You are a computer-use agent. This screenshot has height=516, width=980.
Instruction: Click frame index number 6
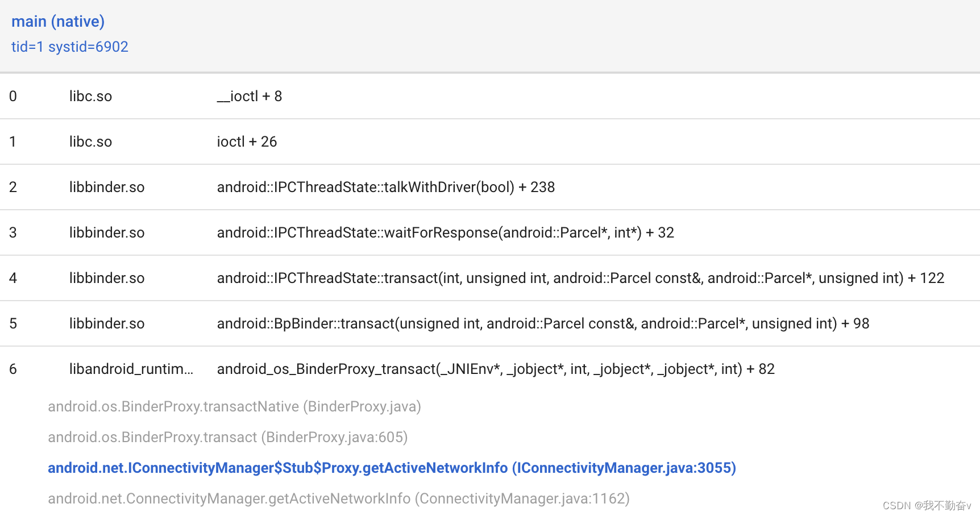click(13, 369)
